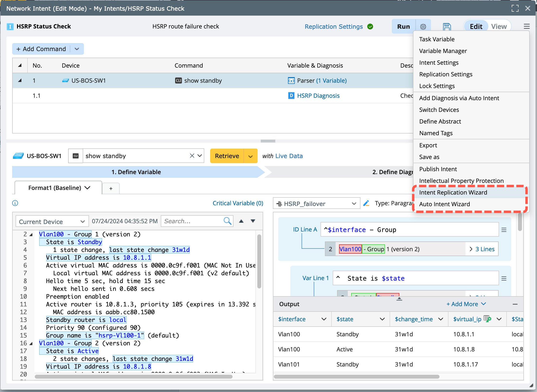Open the Retrieve button dropdown arrow
The width and height of the screenshot is (537, 392).
pos(251,156)
